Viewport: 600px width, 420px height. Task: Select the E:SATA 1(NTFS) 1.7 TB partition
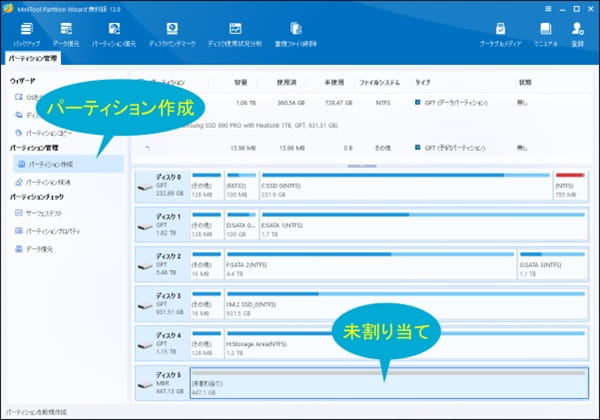point(423,225)
